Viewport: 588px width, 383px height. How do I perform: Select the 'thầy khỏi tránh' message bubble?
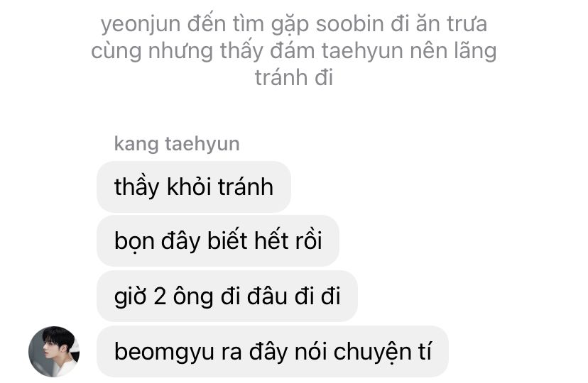[x=194, y=187]
